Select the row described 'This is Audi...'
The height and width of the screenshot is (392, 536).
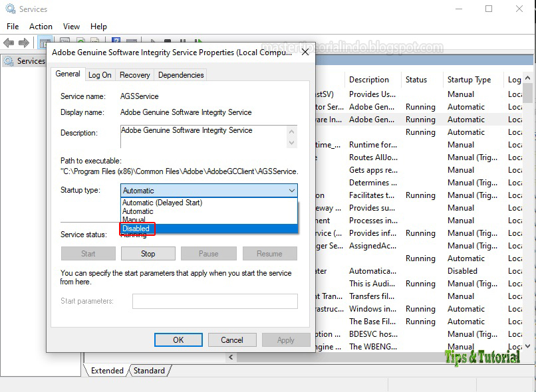pos(419,284)
